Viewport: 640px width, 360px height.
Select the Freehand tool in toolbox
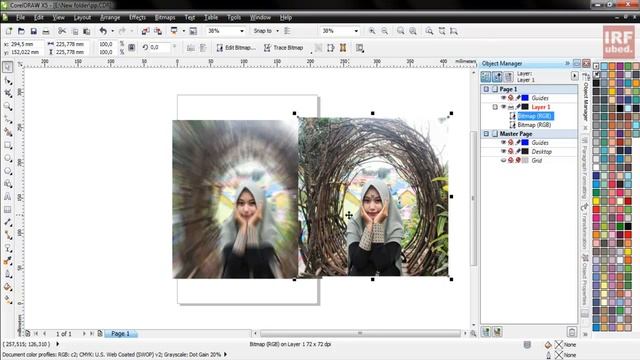[x=7, y=119]
